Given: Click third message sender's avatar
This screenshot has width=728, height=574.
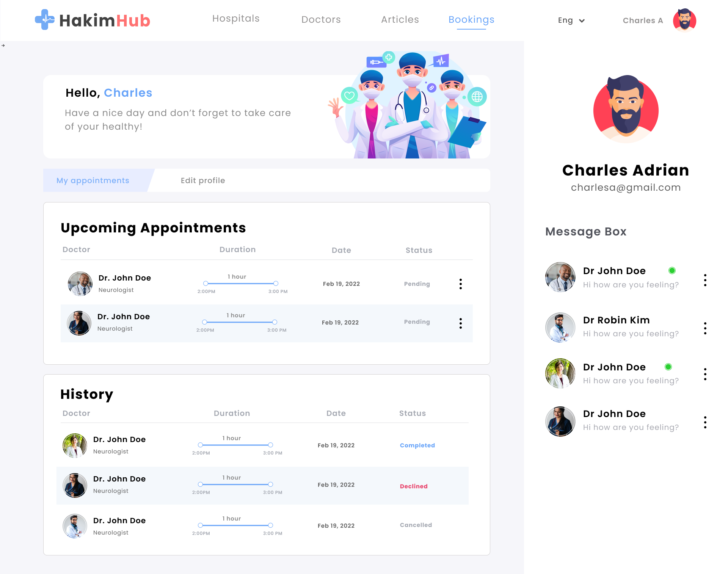Looking at the screenshot, I should [560, 373].
